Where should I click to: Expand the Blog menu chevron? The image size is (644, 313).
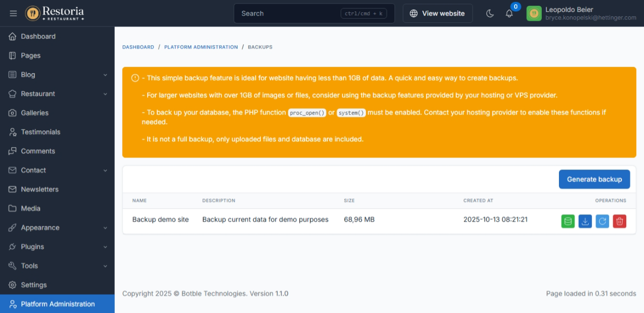click(105, 75)
